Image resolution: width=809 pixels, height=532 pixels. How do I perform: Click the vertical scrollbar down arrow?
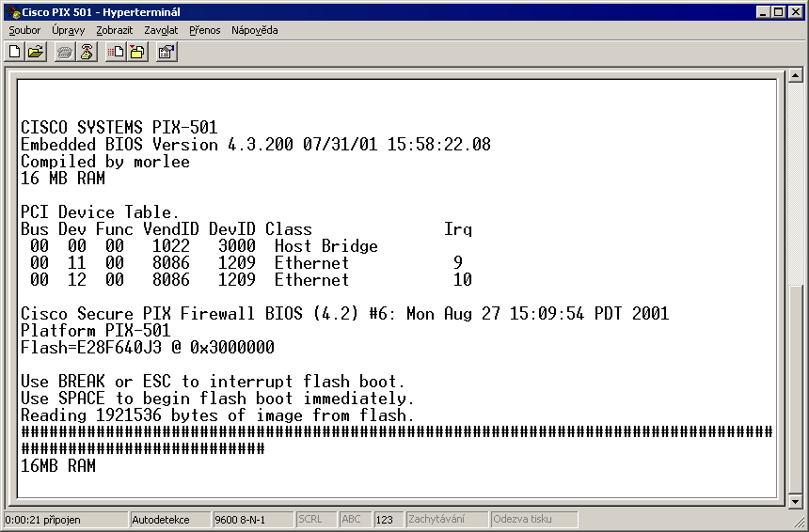[795, 501]
